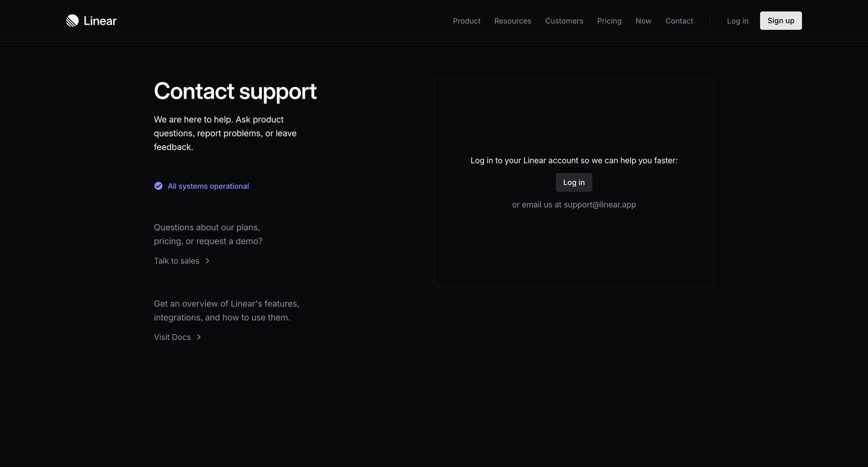Viewport: 868px width, 467px height.
Task: Click the 'Get an overview of Linear's features' text
Action: (x=227, y=310)
